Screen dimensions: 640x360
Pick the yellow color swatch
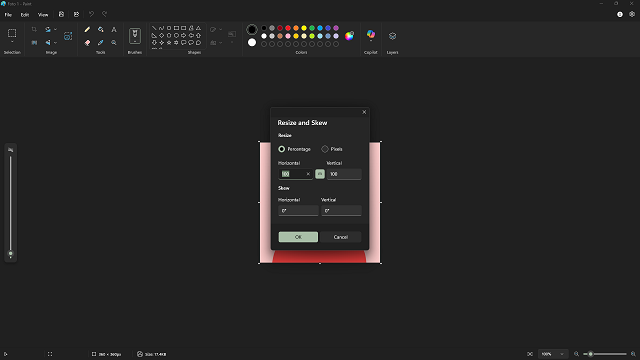tap(304, 28)
